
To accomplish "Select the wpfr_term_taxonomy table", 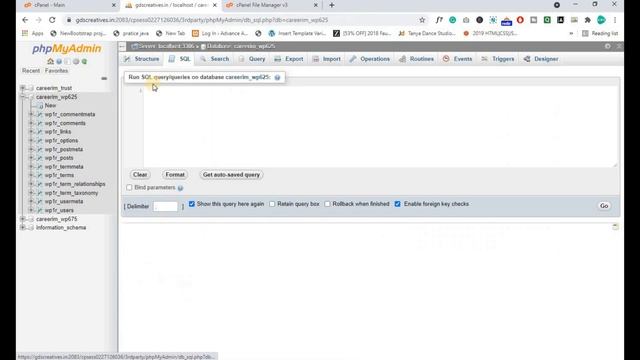I will pyautogui.click(x=71, y=193).
